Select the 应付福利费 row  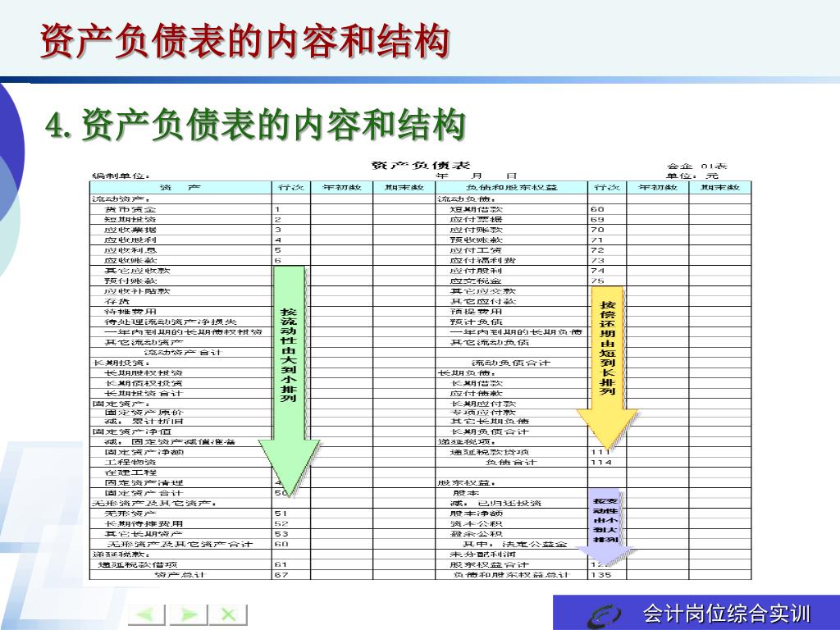tap(482, 260)
